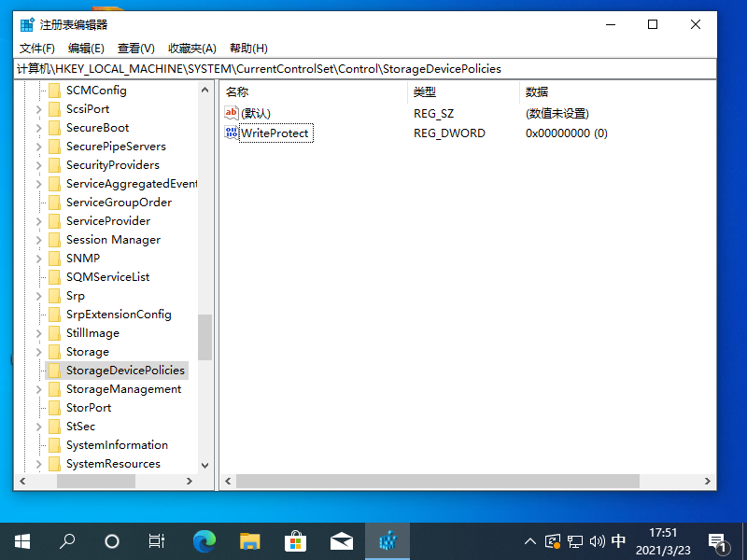The width and height of the screenshot is (747, 560).
Task: Click the SCMConfig key folder icon
Action: (54, 90)
